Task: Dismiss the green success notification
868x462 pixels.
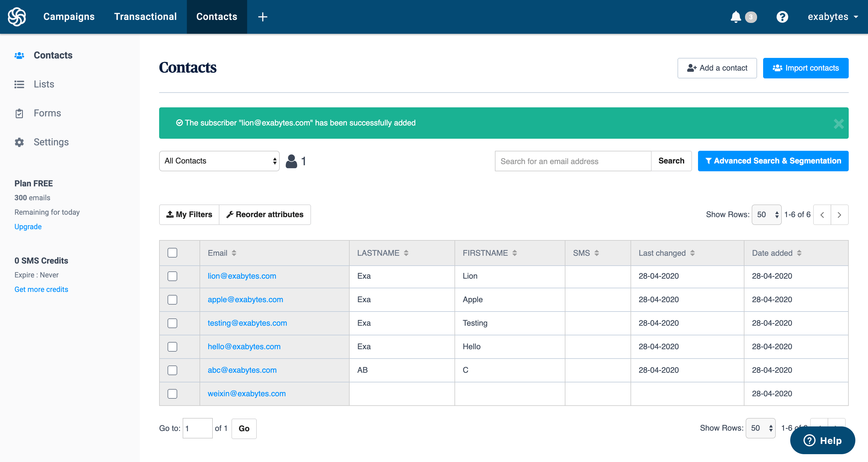Action: pyautogui.click(x=838, y=124)
